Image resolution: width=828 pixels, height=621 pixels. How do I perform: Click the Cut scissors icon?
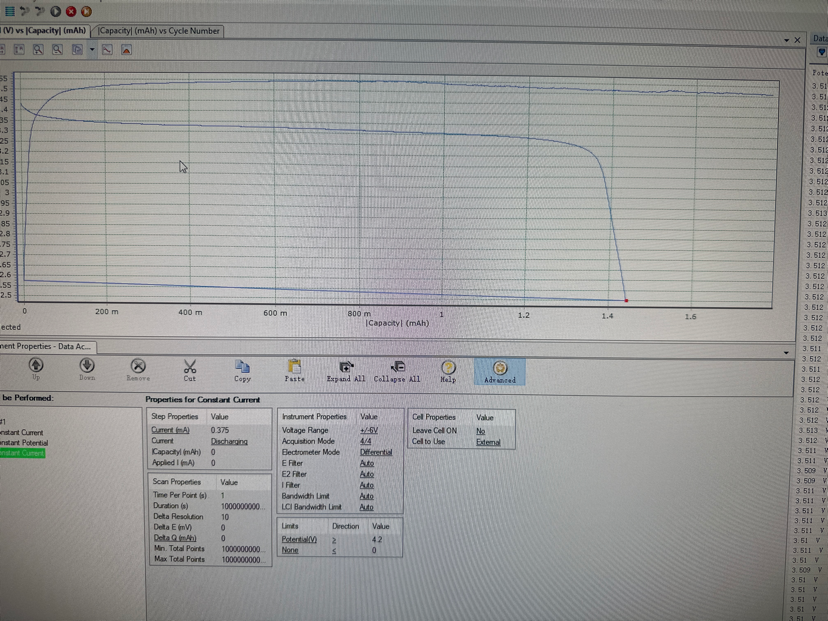click(x=189, y=367)
